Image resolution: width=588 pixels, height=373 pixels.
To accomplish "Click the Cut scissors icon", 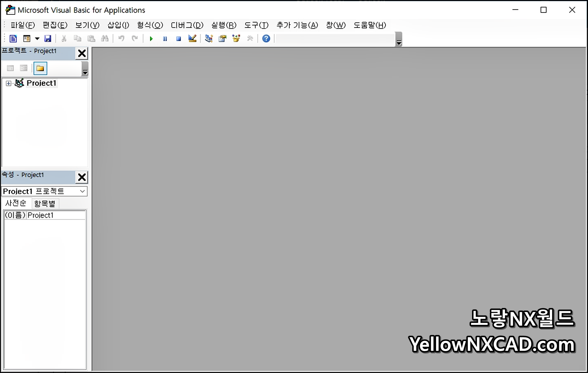I will tap(64, 39).
